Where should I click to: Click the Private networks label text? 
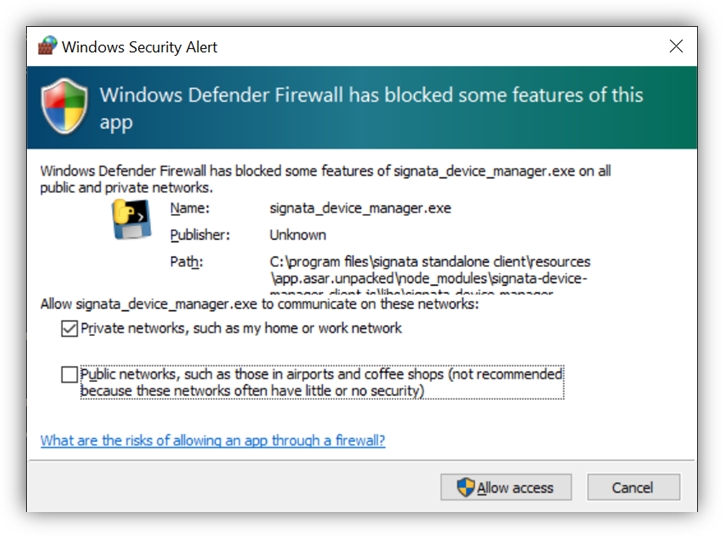(x=241, y=328)
